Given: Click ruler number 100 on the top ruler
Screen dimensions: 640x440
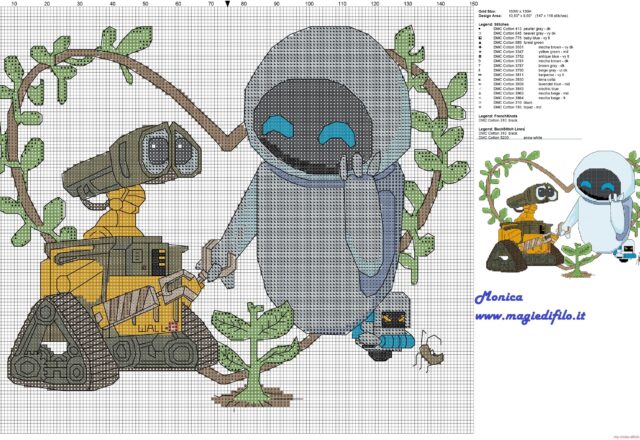Looking at the screenshot, I should (x=309, y=4).
